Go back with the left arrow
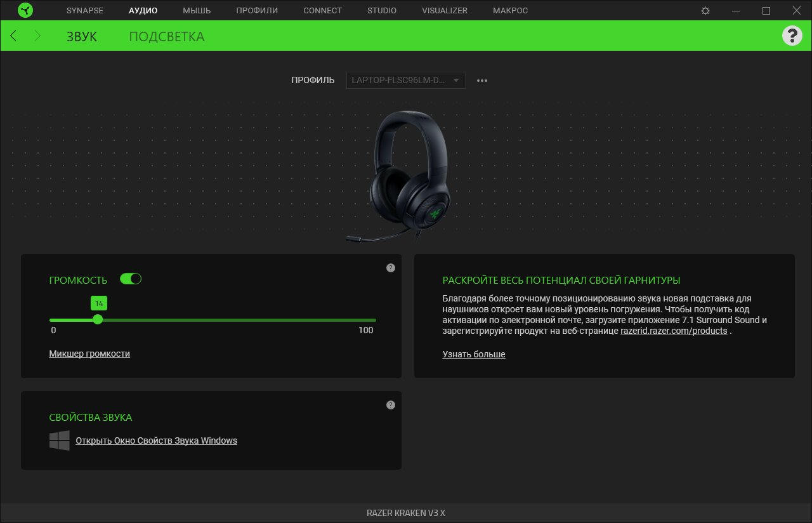 click(13, 36)
